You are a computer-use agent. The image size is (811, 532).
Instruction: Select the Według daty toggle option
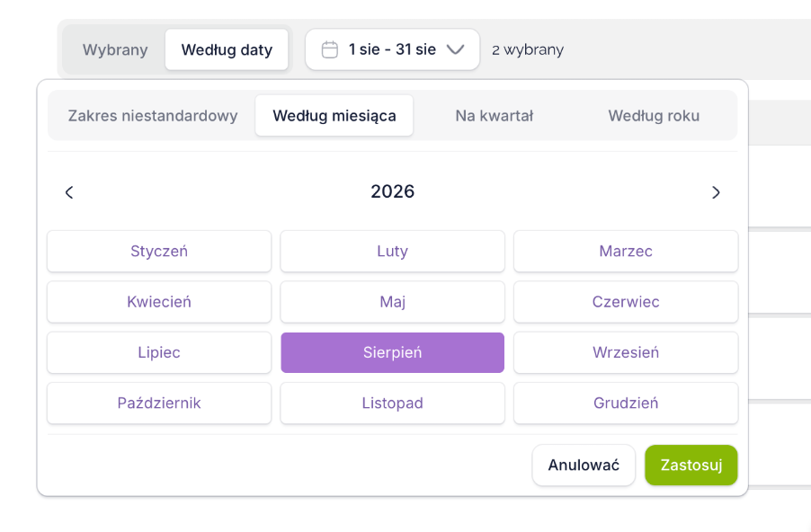(x=227, y=49)
